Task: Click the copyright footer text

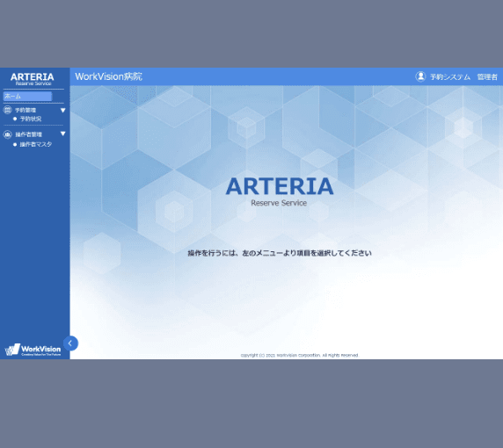Action: (300, 355)
